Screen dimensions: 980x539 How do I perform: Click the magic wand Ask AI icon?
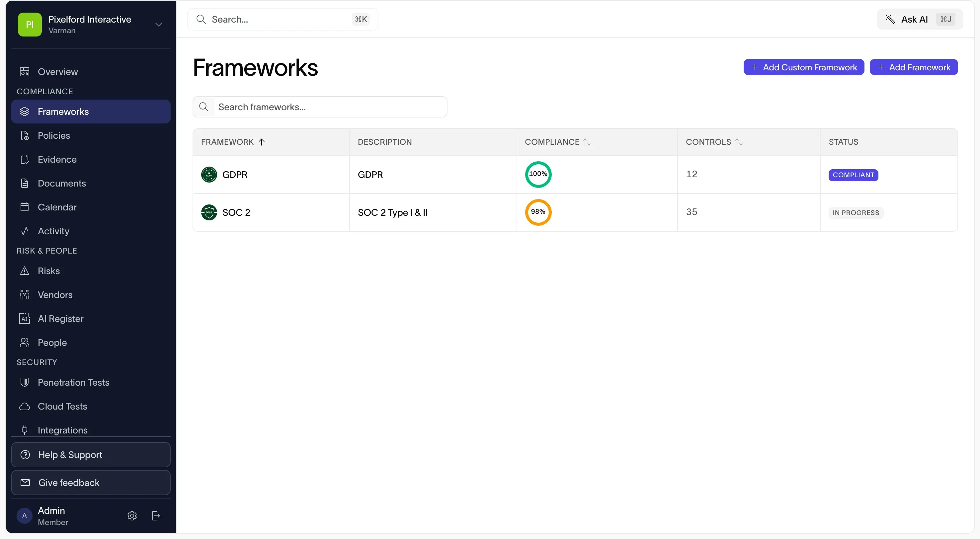[x=890, y=19]
